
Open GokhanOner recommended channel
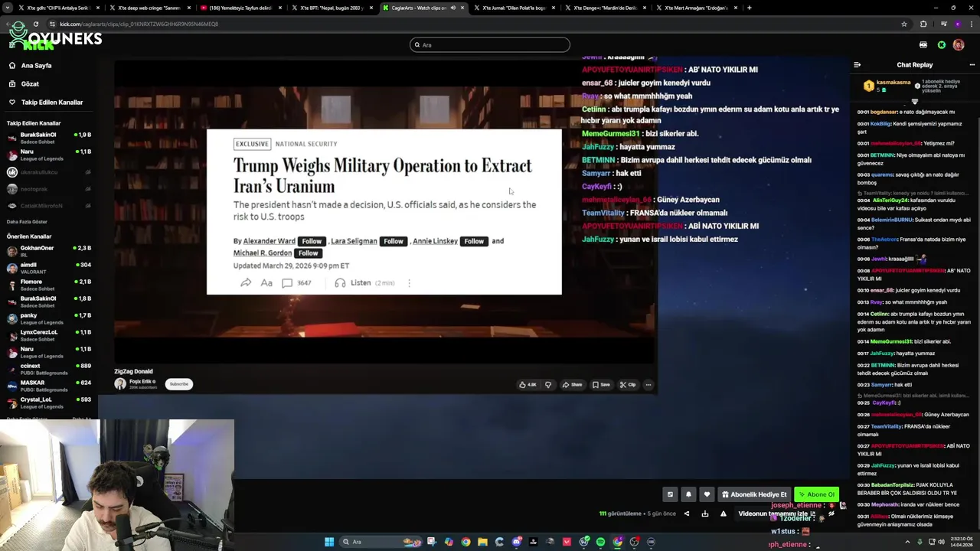[47, 251]
